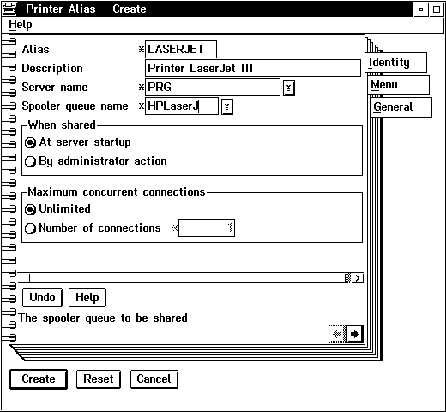The height and width of the screenshot is (412, 446).
Task: Select Number of connections option
Action: coord(93,228)
